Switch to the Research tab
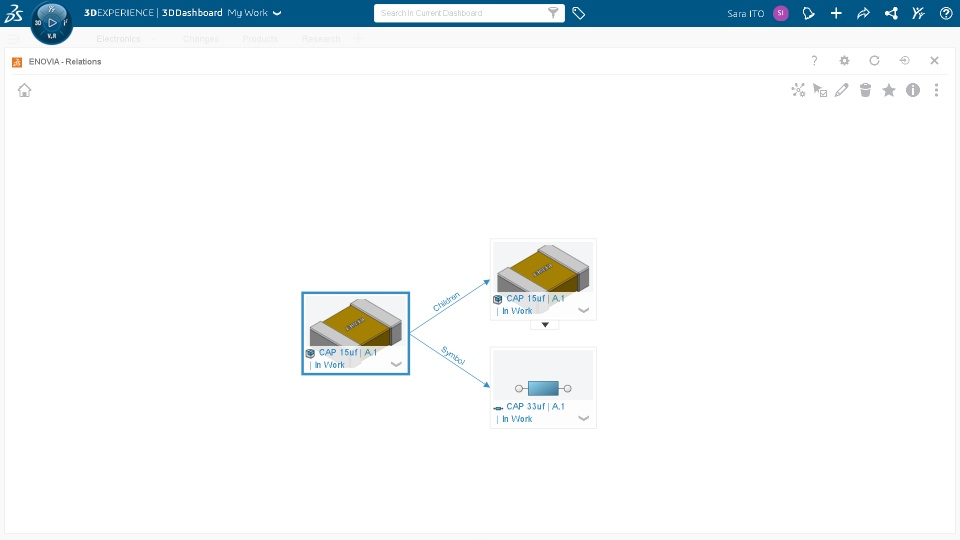 [321, 39]
